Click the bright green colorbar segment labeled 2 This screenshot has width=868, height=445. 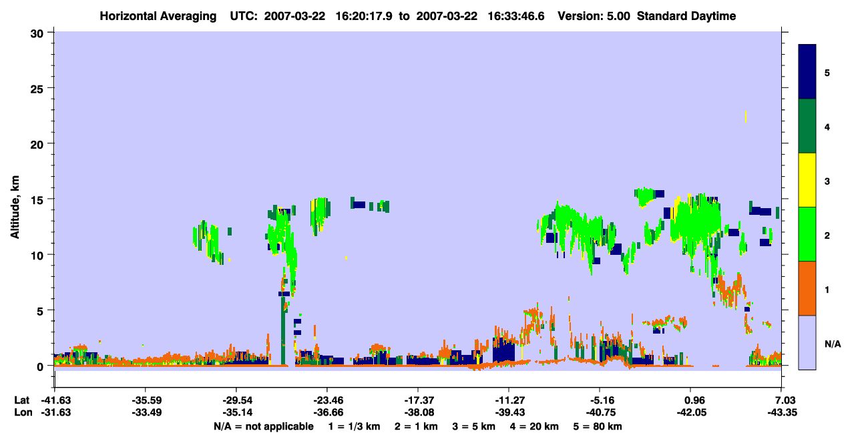[x=807, y=234]
